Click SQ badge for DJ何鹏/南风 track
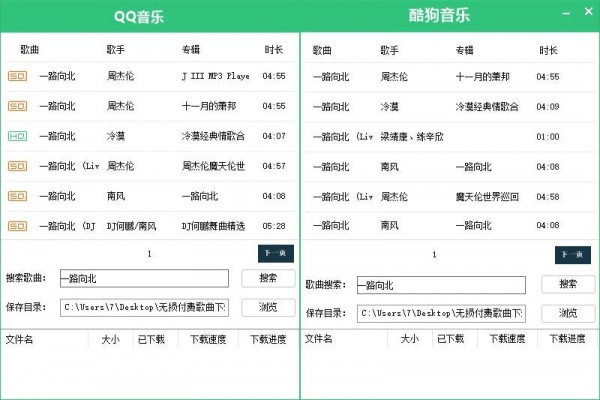The width and height of the screenshot is (600, 400). coord(18,226)
